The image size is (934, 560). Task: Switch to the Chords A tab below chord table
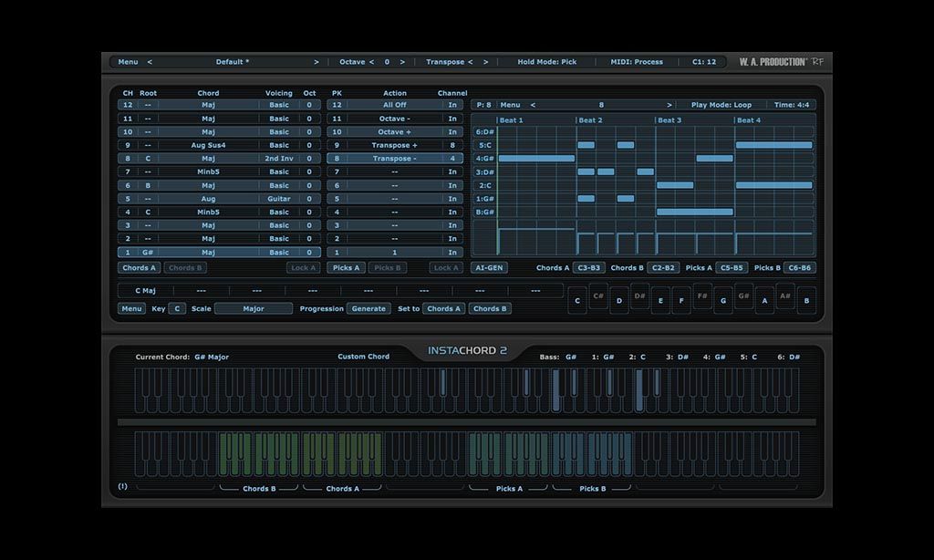pyautogui.click(x=139, y=268)
